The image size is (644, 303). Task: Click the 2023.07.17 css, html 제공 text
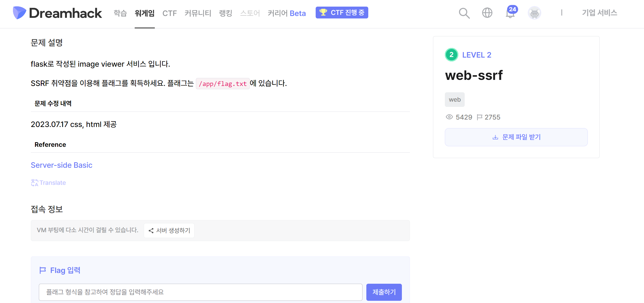pyautogui.click(x=74, y=125)
